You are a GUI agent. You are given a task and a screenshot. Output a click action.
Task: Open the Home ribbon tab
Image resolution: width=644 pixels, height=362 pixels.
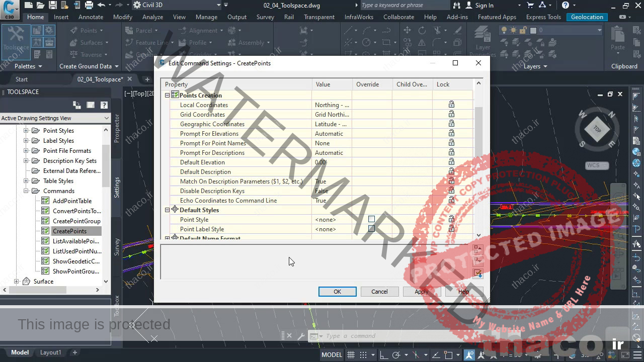(35, 17)
